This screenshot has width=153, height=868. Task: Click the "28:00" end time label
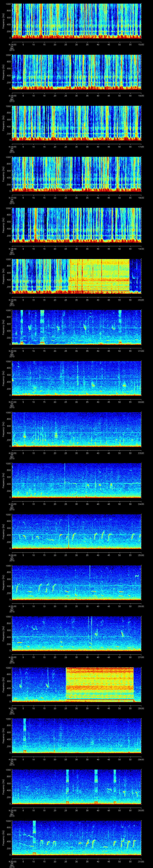pyautogui.click(x=141, y=708)
